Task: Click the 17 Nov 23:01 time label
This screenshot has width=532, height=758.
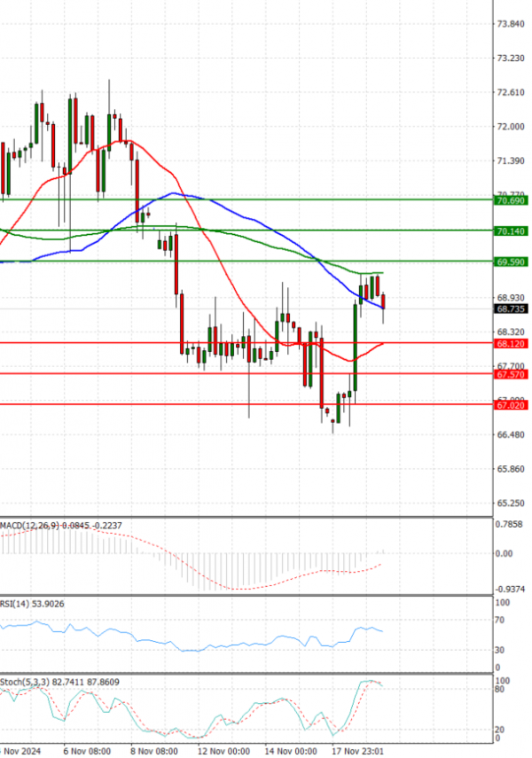Action: point(358,751)
